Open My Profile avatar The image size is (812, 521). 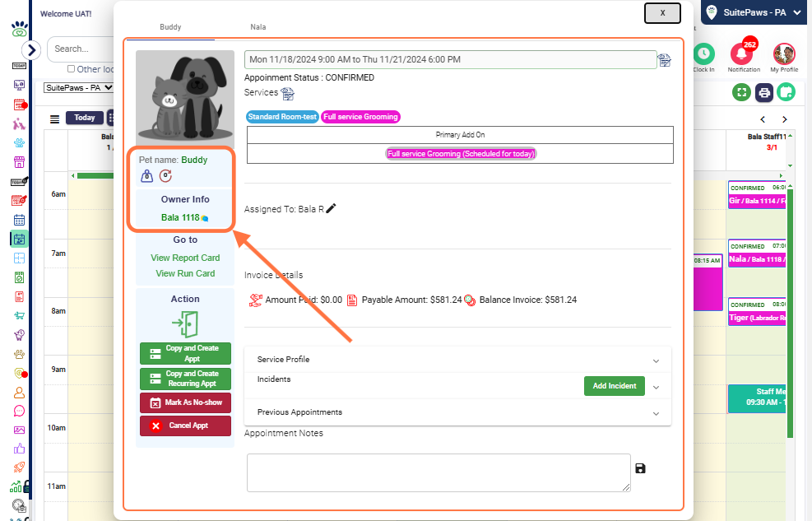[784, 53]
